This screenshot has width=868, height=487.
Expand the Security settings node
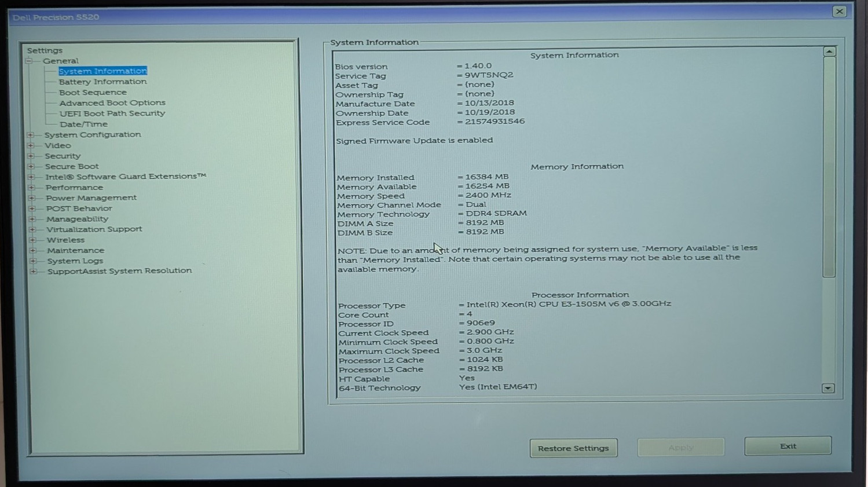click(x=31, y=156)
